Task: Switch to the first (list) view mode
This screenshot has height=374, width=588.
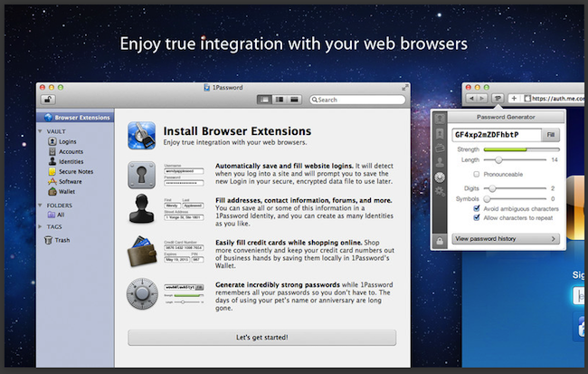Action: tap(264, 100)
